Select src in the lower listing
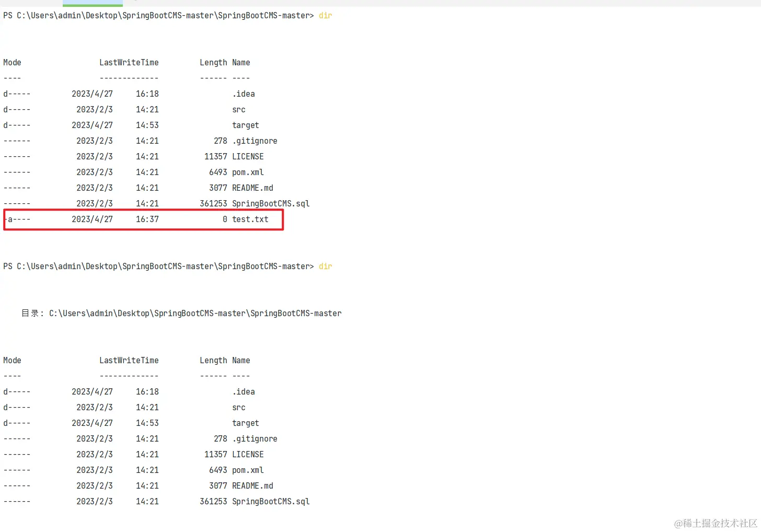 click(x=239, y=408)
